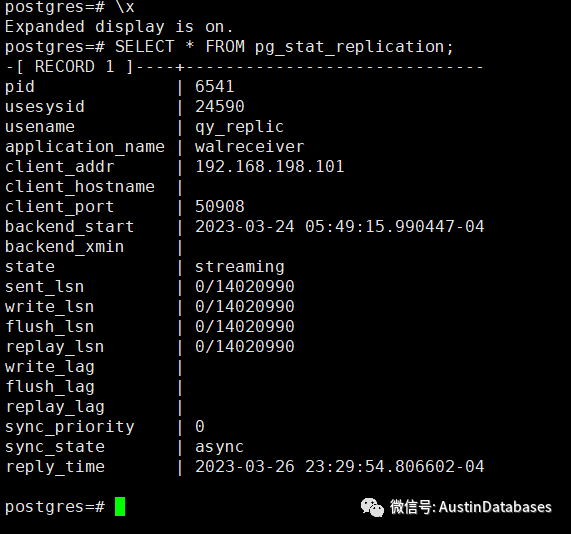Viewport: 571px width, 534px height.
Task: Select the state value streaming
Action: coord(239,267)
